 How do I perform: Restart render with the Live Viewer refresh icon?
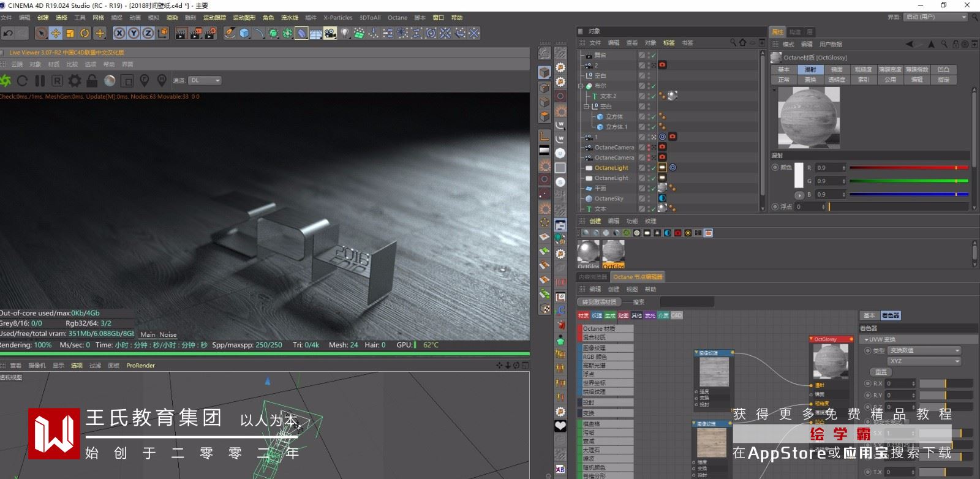point(22,81)
